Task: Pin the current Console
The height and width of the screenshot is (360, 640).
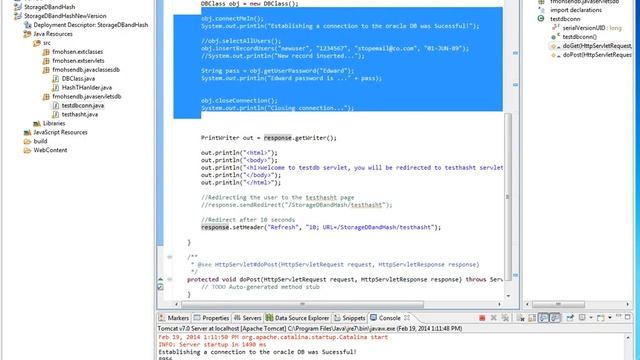Action: pyautogui.click(x=570, y=318)
